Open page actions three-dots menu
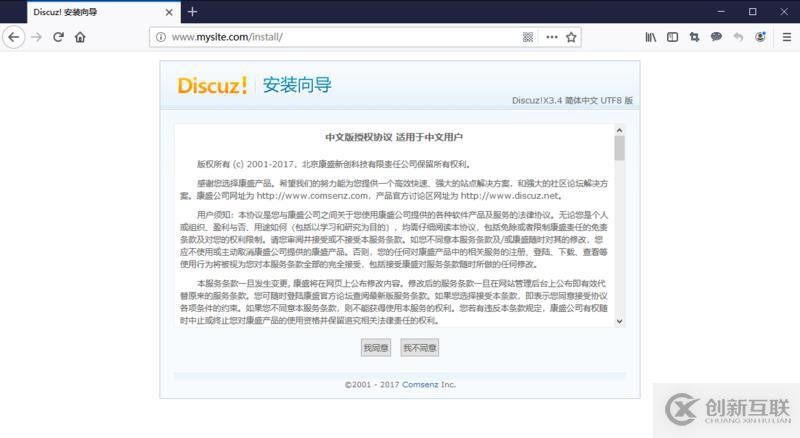 pyautogui.click(x=552, y=37)
